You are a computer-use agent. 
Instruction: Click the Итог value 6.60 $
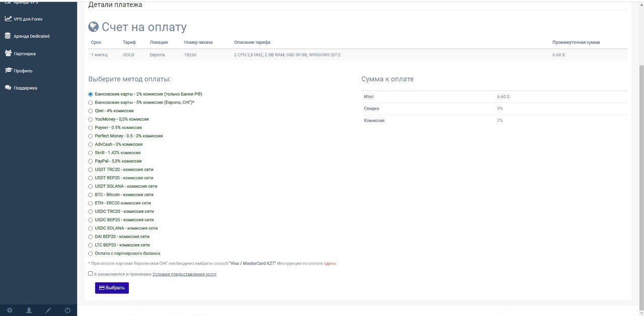click(503, 97)
